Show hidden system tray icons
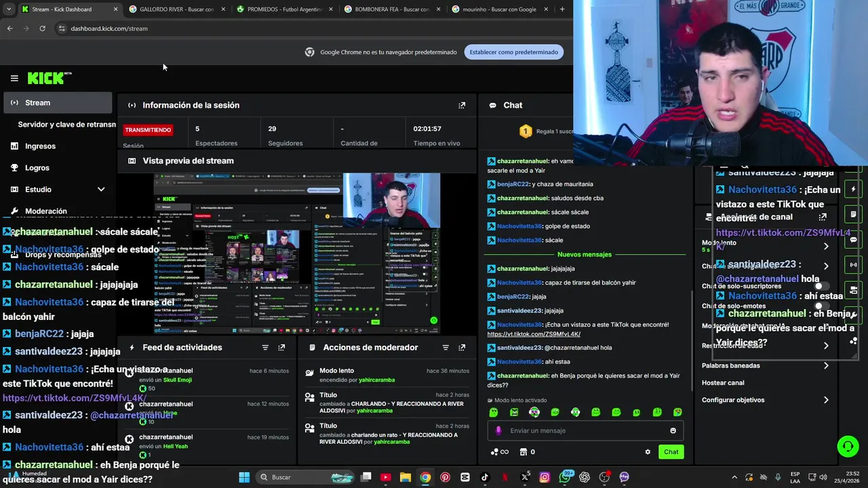 [734, 477]
